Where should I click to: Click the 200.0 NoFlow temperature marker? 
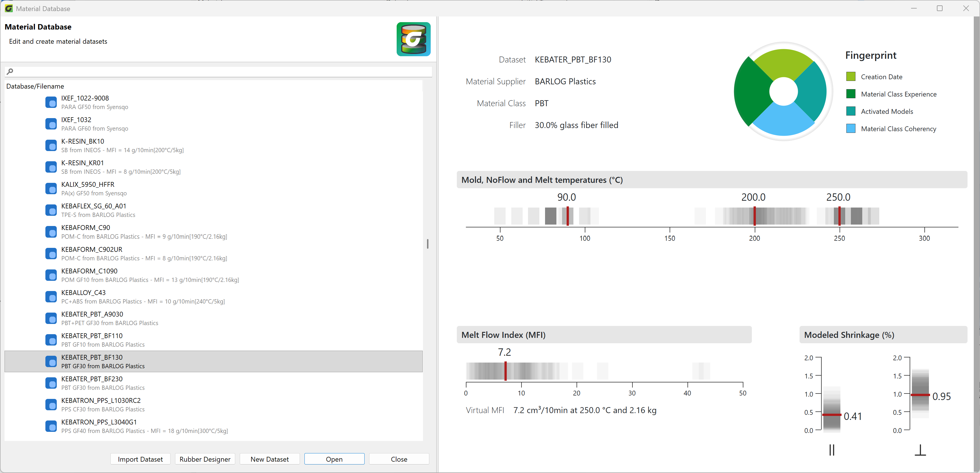(x=755, y=216)
